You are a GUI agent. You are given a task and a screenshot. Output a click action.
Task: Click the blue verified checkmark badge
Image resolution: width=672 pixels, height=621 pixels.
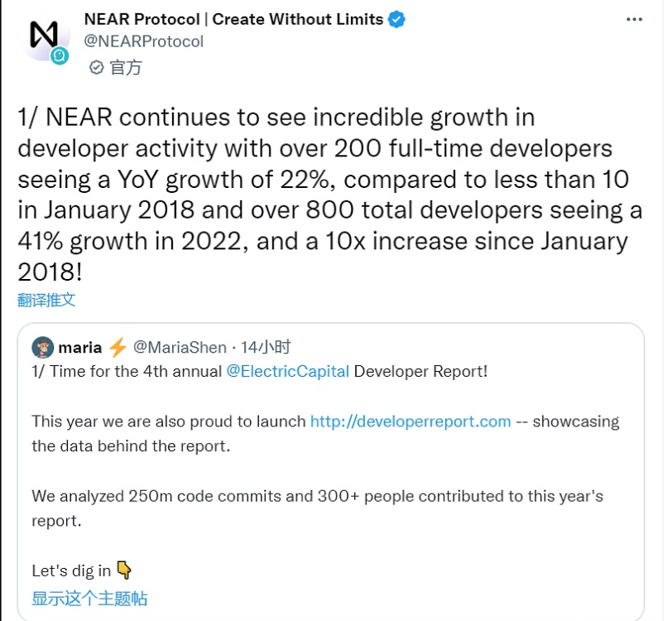click(398, 19)
